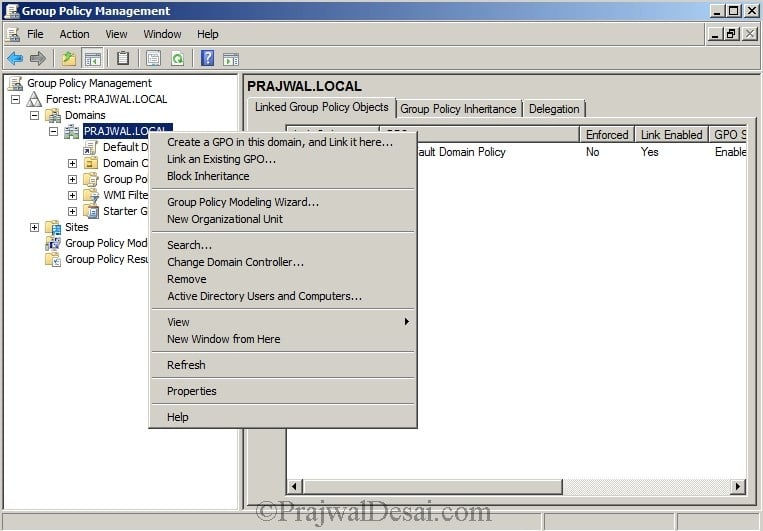
Task: Click the clipboard icon in the toolbar
Action: (x=123, y=58)
